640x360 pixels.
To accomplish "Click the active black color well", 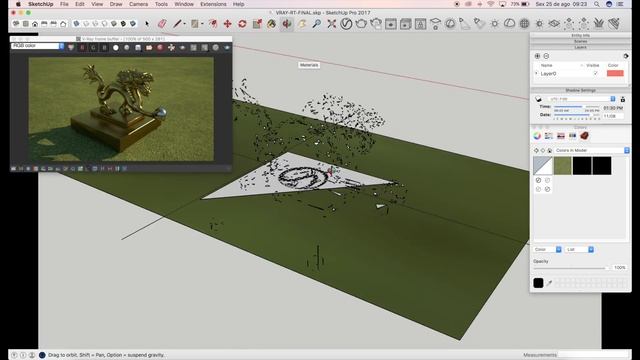I will (x=538, y=283).
